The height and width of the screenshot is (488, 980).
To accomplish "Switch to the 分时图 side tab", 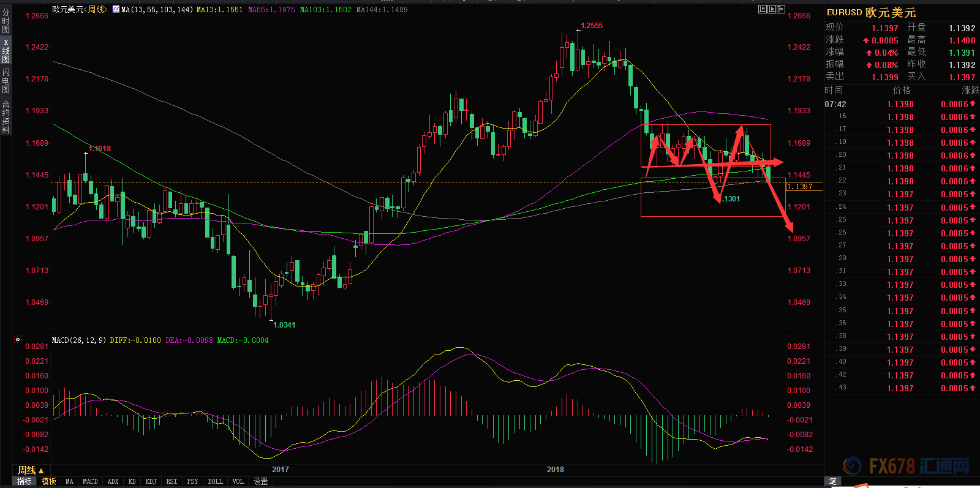I will (6, 20).
